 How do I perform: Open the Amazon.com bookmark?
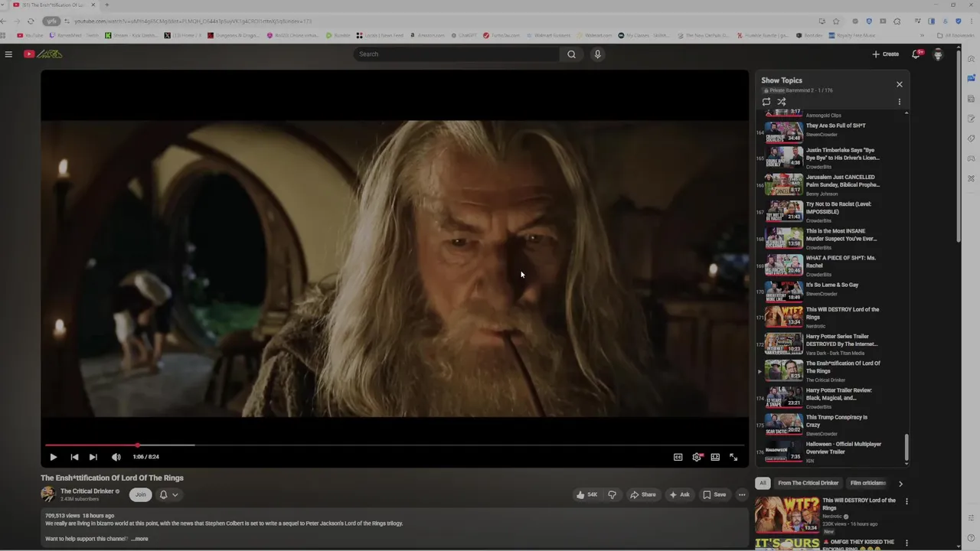(427, 35)
